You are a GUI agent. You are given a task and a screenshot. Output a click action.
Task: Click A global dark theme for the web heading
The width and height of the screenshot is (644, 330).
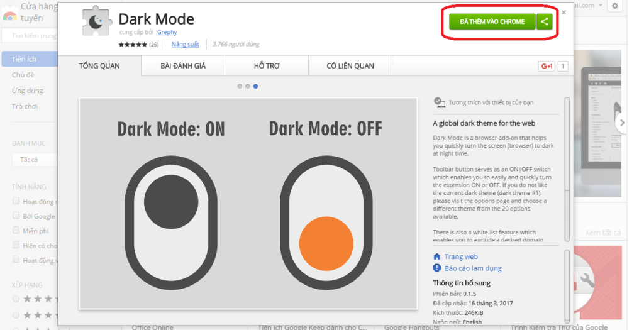484,123
